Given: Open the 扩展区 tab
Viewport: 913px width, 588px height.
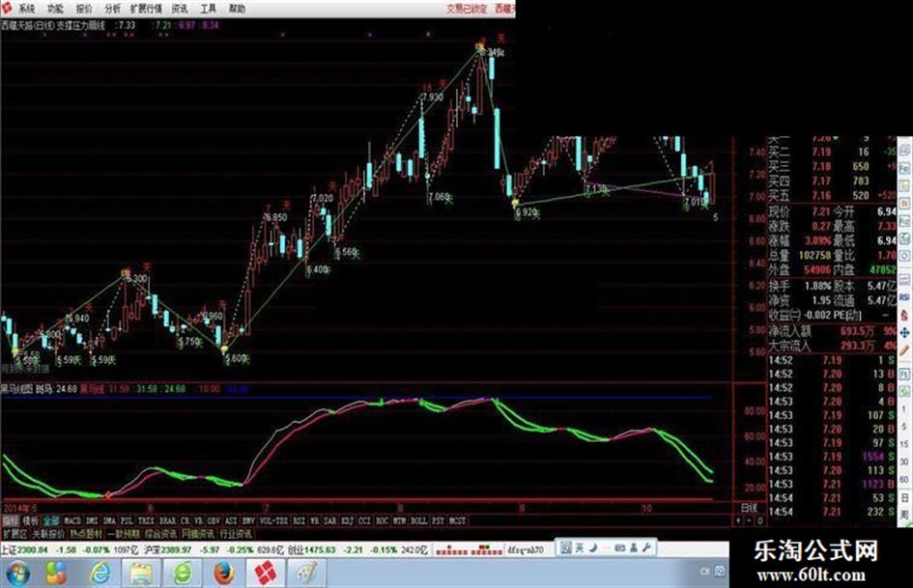Looking at the screenshot, I should coord(14,534).
